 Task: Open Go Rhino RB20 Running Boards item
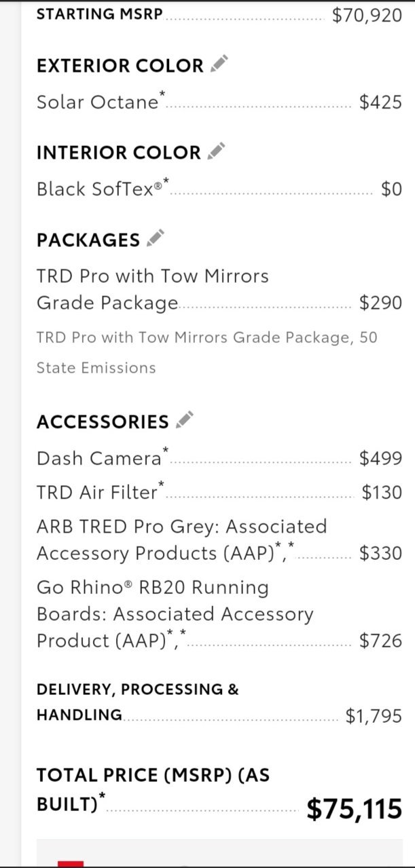pos(219,614)
